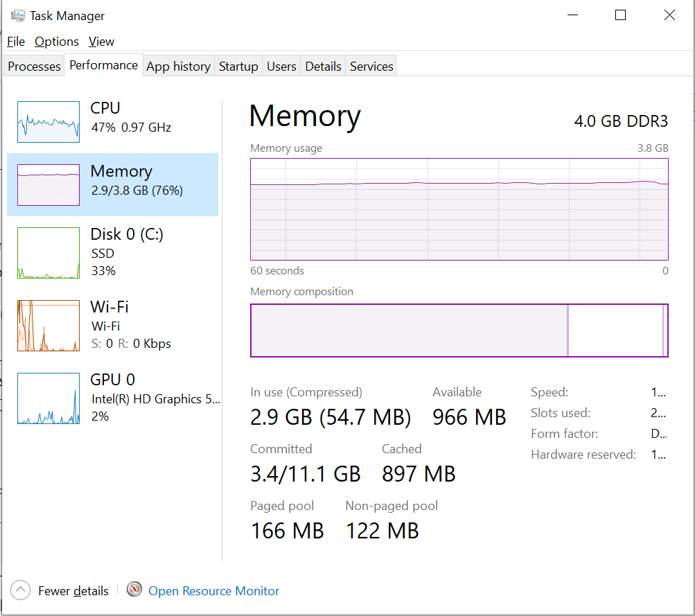Click the Resource Monitor gauge icon
The height and width of the screenshot is (616, 695).
coord(135,590)
